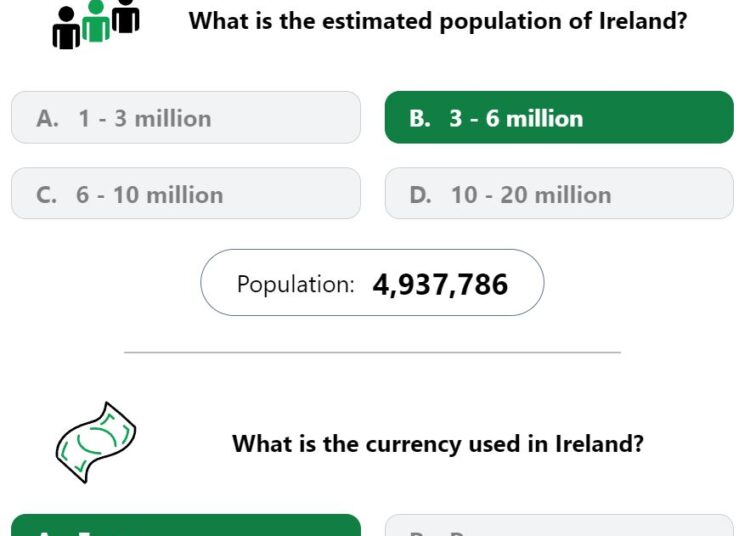Select answer A. 1 - 3 million
The height and width of the screenshot is (536, 750).
click(x=186, y=118)
